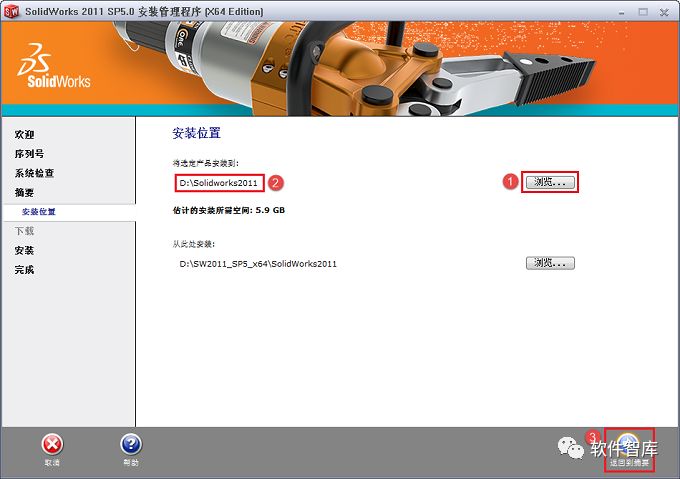
Task: Go to the 系统检查 step in sidebar
Action: coord(34,173)
